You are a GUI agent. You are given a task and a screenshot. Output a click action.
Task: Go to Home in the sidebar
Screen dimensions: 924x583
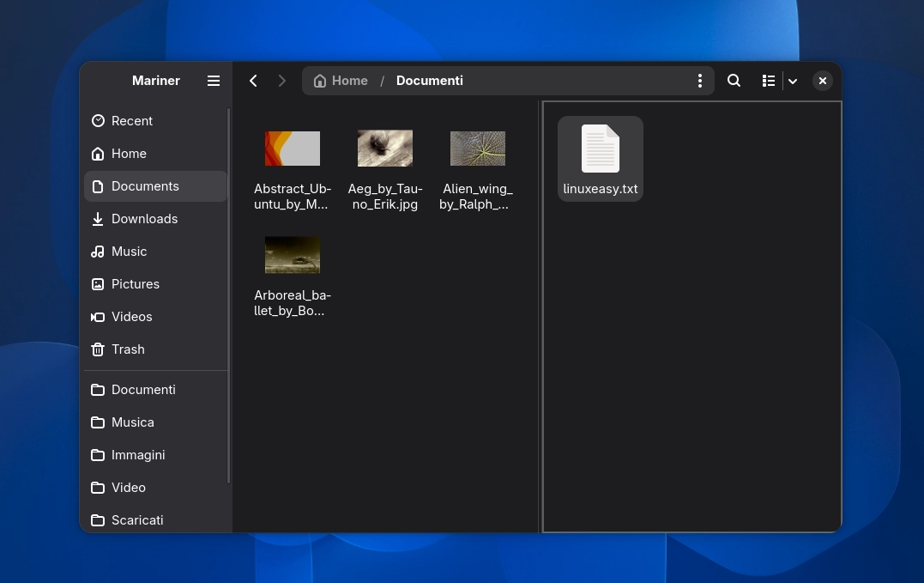pyautogui.click(x=155, y=154)
